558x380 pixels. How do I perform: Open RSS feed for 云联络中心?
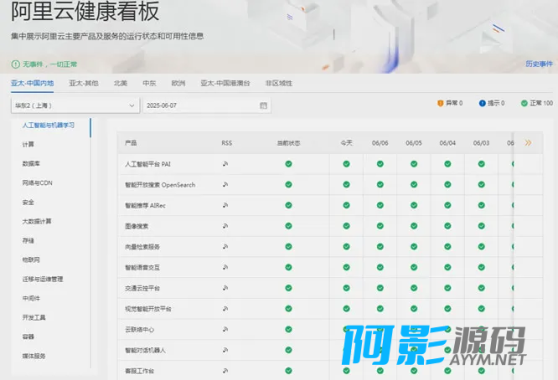(225, 329)
